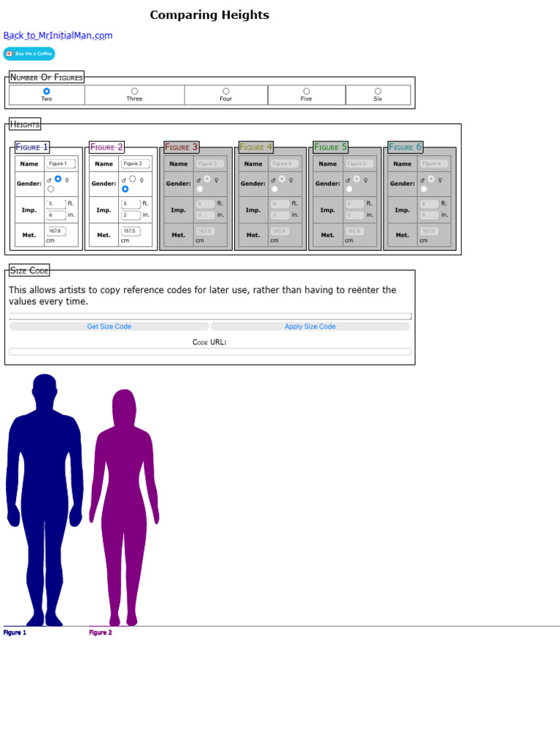Click the purple Figure 2 female silhouette

124,508
